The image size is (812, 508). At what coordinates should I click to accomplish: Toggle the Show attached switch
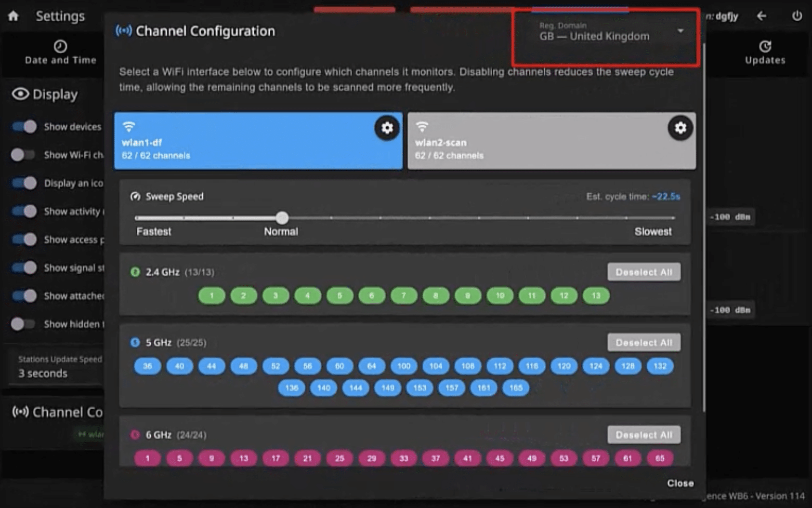click(24, 296)
